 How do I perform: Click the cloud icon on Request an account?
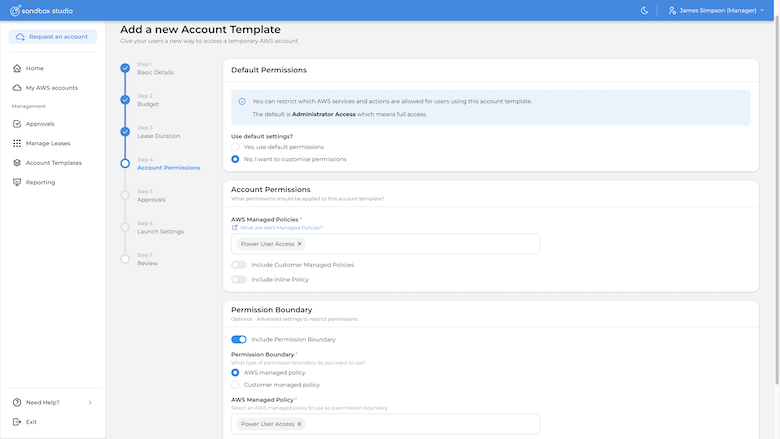pyautogui.click(x=20, y=37)
